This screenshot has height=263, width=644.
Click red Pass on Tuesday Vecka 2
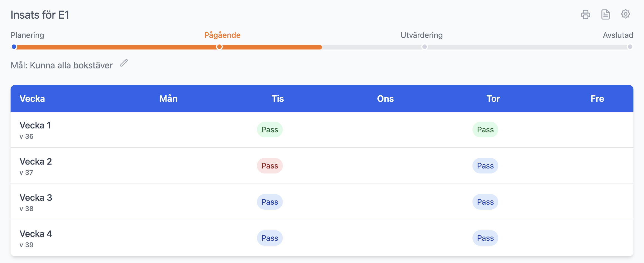click(269, 166)
